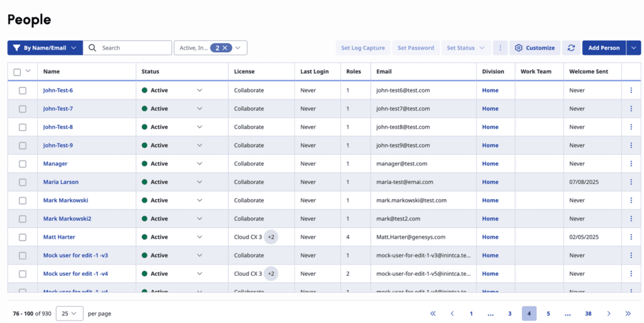Go to page 3
This screenshot has width=644, height=323.
(x=509, y=314)
